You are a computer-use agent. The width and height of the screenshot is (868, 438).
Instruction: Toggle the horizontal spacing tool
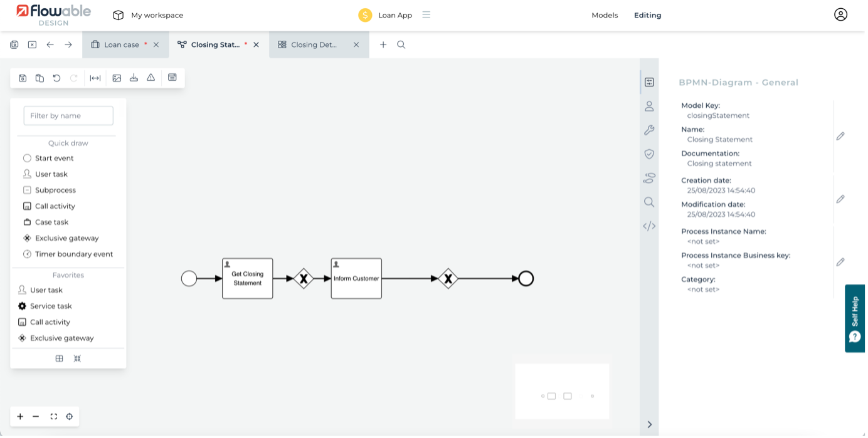95,78
